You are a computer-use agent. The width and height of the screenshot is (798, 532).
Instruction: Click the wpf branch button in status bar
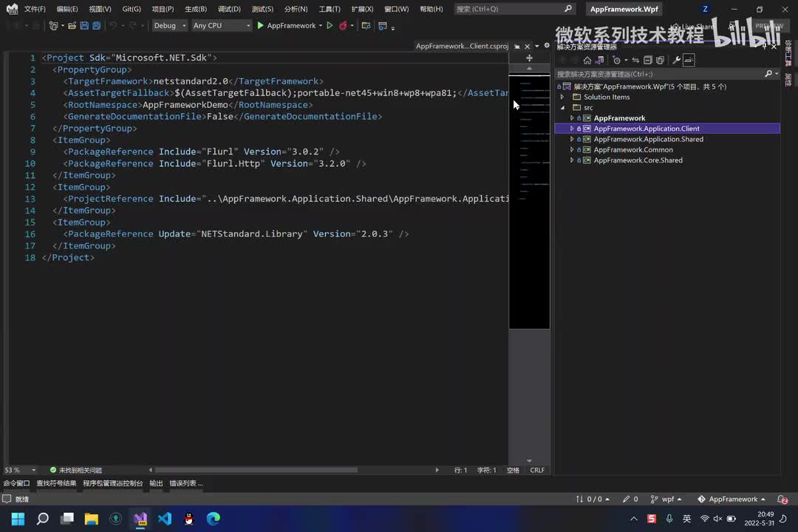(x=666, y=499)
